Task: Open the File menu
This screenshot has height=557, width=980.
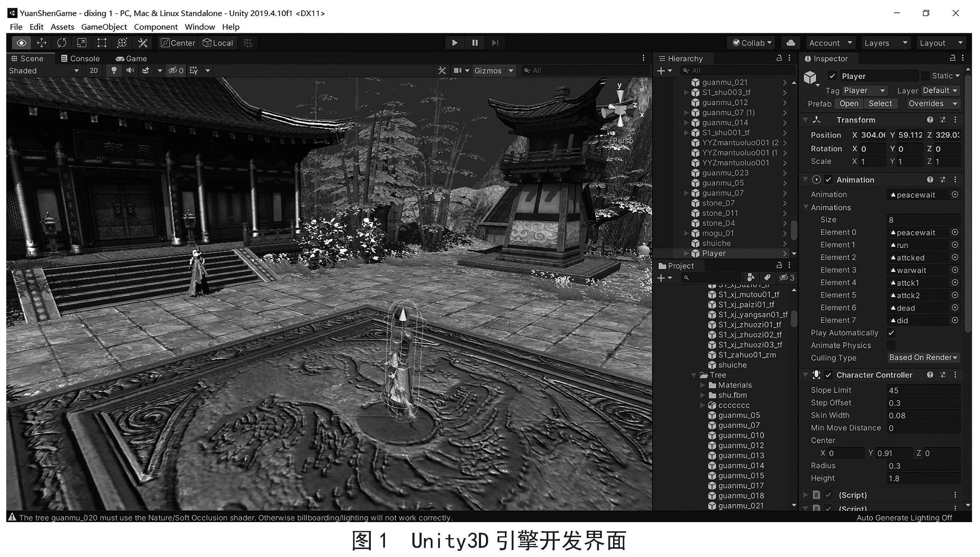Action: pyautogui.click(x=16, y=27)
